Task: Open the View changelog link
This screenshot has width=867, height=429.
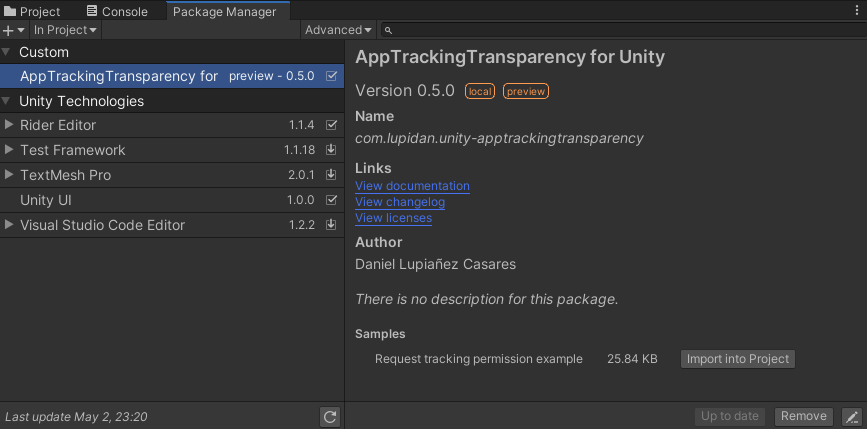Action: pyautogui.click(x=400, y=202)
